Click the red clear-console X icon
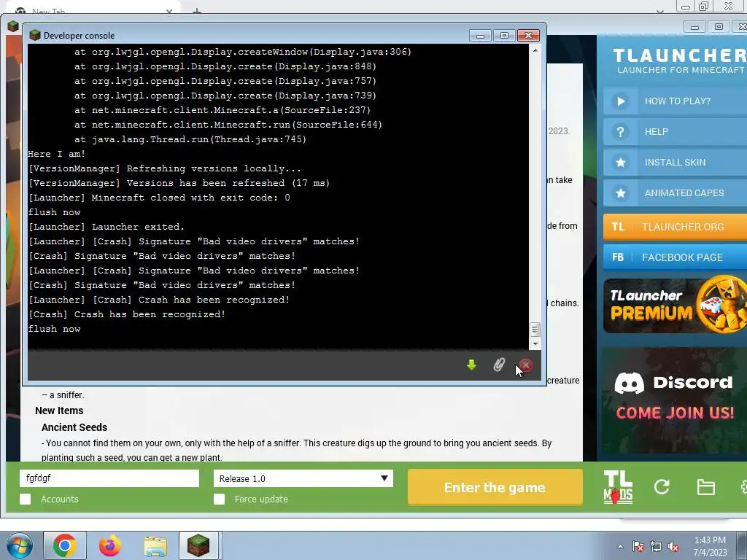 click(x=526, y=365)
